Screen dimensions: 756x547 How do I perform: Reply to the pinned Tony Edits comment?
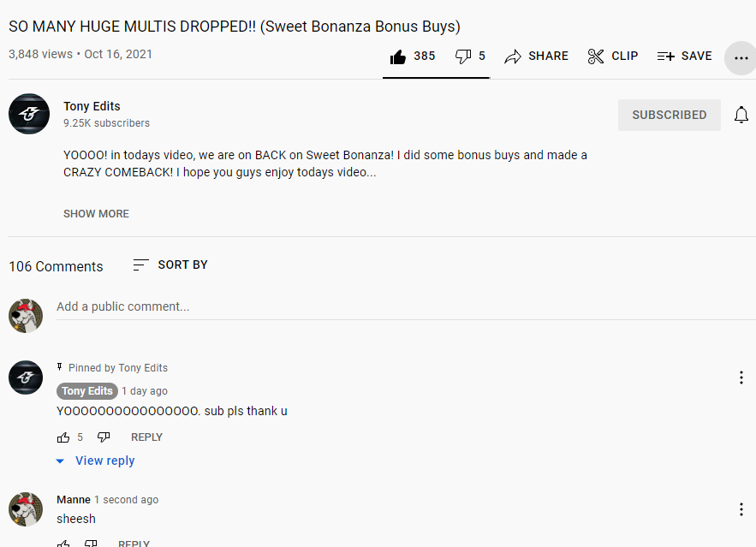click(146, 437)
